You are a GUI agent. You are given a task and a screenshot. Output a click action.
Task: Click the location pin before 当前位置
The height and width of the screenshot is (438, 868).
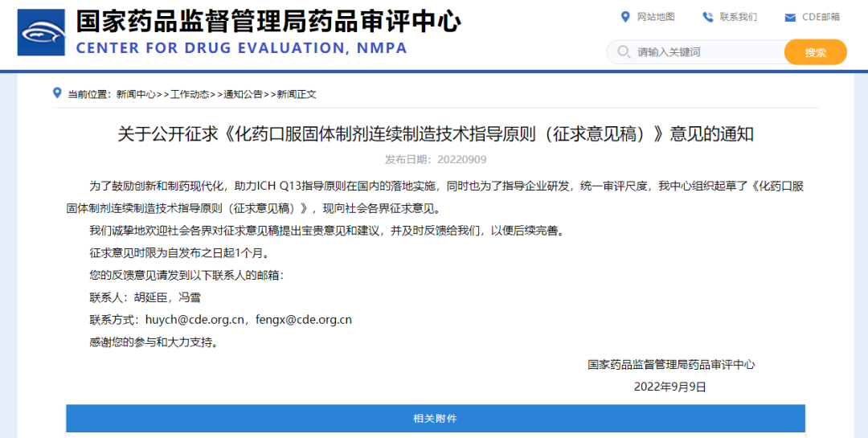click(x=57, y=93)
